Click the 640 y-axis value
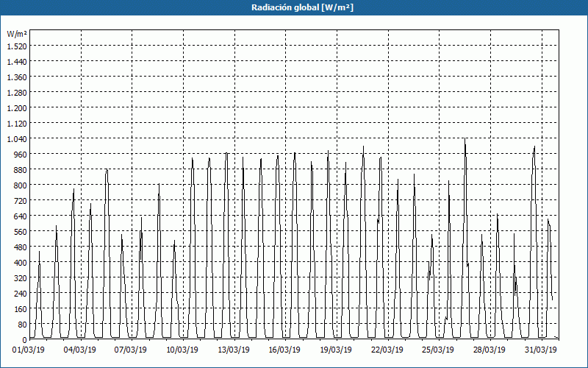Viewport: 588px width, 368px height. [21, 216]
